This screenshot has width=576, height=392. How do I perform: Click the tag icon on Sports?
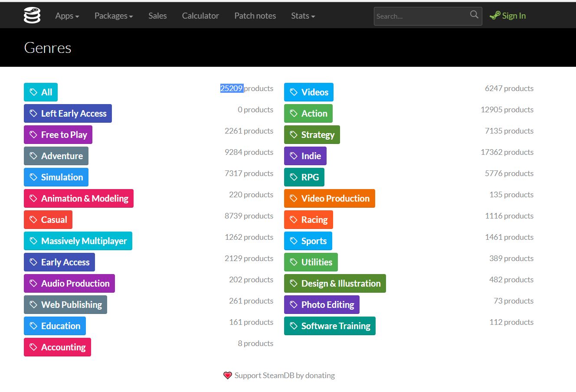294,241
